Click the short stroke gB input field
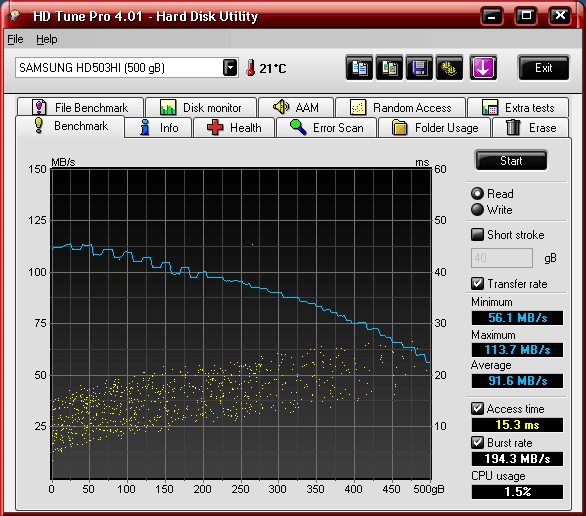Screen dimensions: 586x516 (x=502, y=258)
